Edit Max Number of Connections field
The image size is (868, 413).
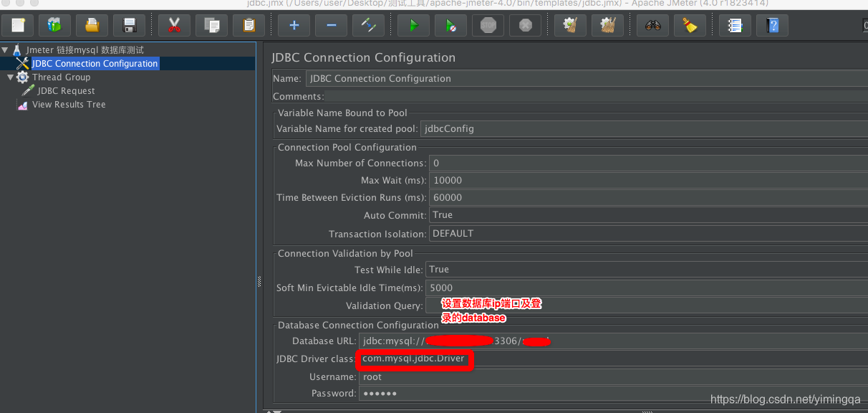[x=648, y=163]
